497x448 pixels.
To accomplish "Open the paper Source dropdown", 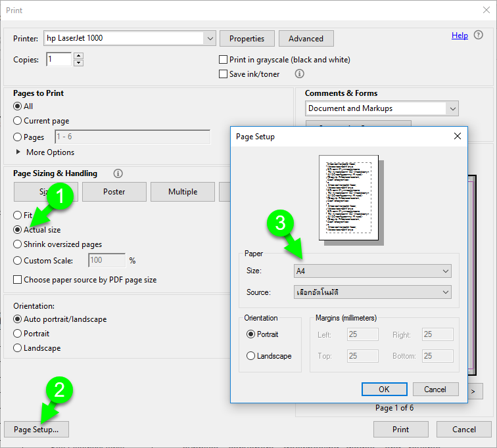I will 373,292.
